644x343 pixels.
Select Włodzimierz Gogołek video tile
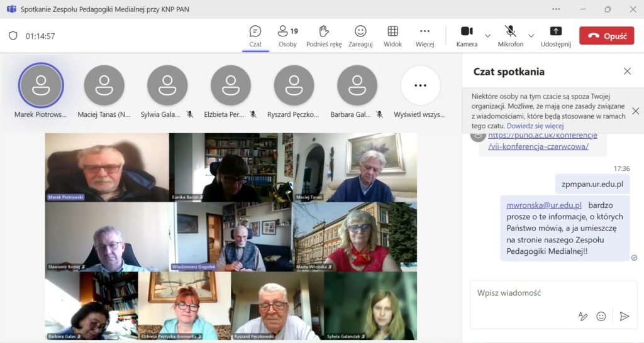[231, 237]
